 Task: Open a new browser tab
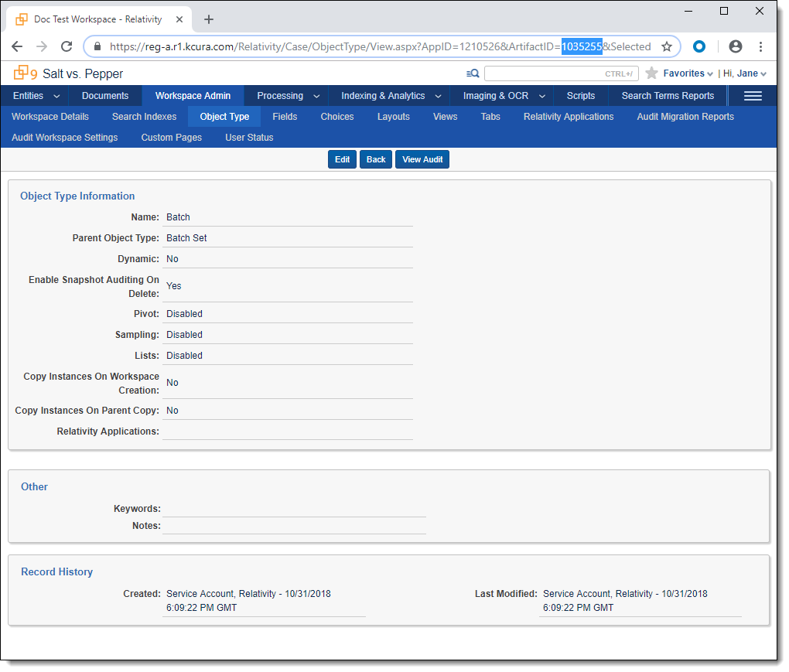[x=209, y=19]
